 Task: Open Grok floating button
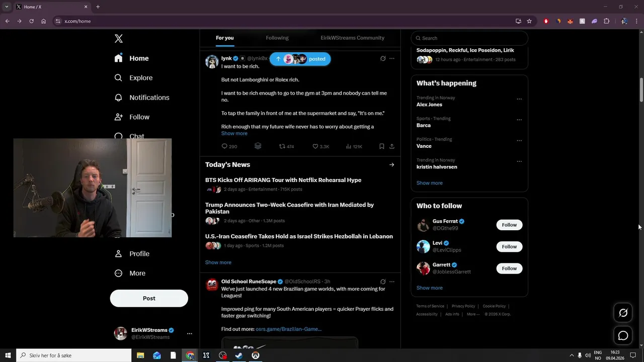tap(623, 313)
